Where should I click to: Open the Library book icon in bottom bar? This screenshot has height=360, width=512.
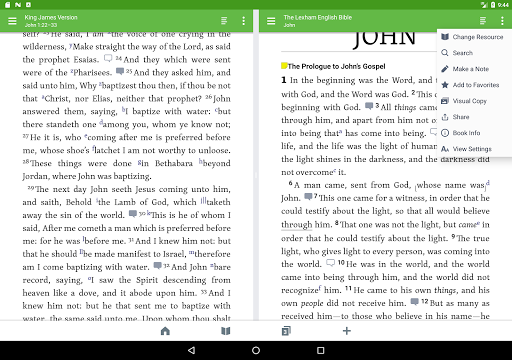(226, 331)
